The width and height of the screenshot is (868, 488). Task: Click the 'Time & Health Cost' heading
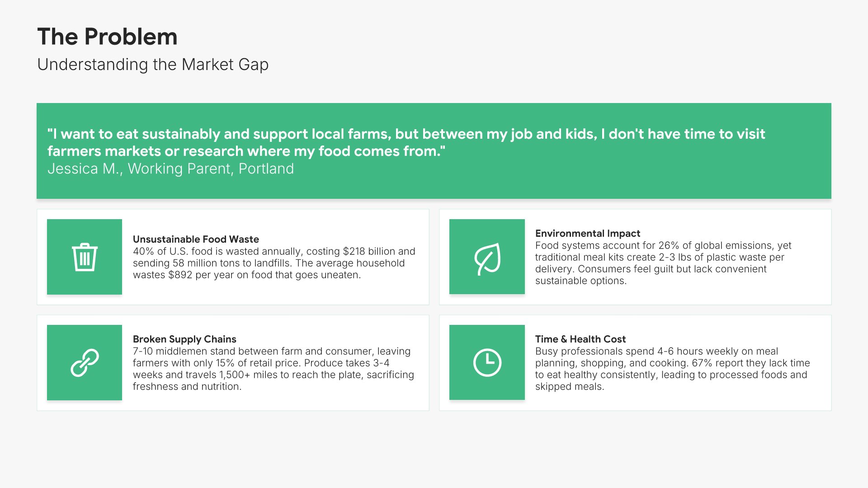580,339
